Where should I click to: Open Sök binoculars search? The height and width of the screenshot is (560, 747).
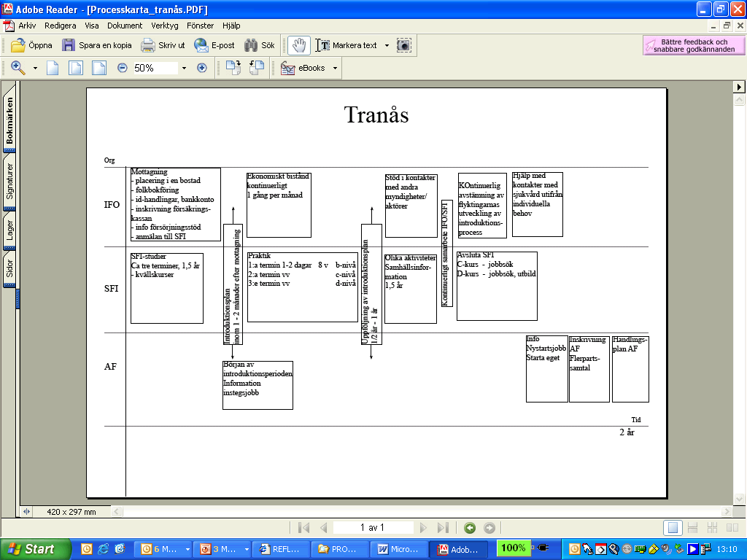pyautogui.click(x=260, y=45)
